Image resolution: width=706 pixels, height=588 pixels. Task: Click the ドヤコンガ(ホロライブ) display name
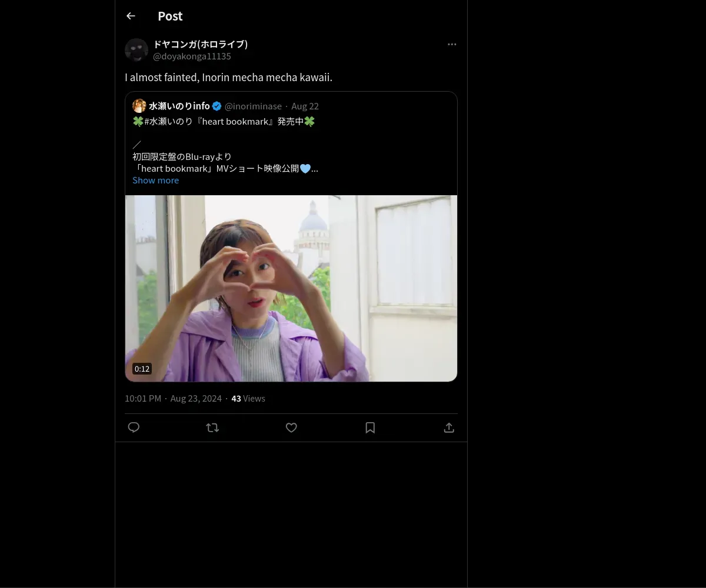tap(200, 44)
